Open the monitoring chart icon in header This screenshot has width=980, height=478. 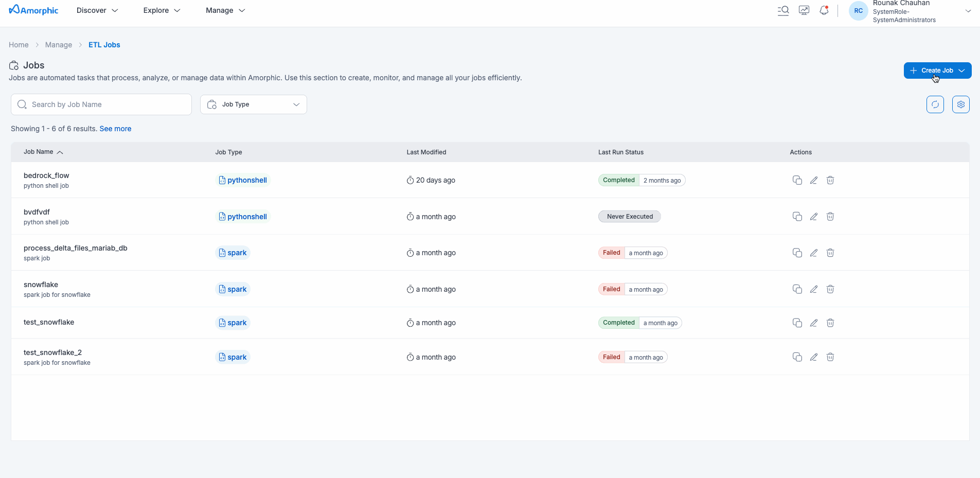click(x=804, y=10)
